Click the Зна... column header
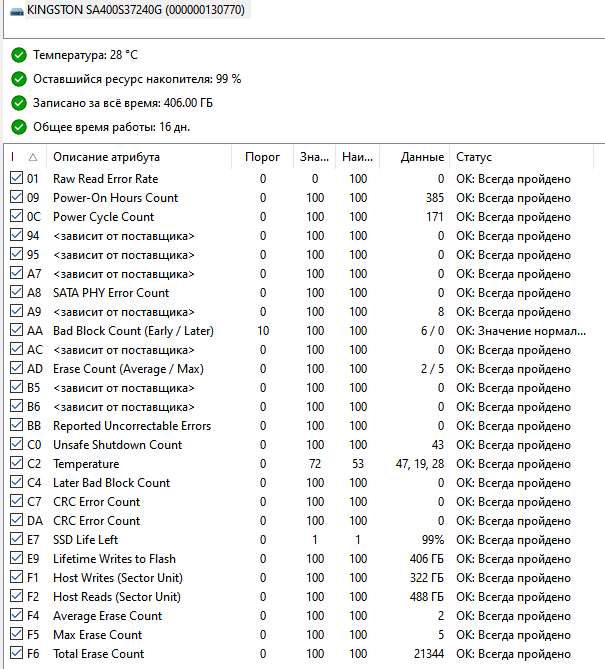 click(x=314, y=157)
